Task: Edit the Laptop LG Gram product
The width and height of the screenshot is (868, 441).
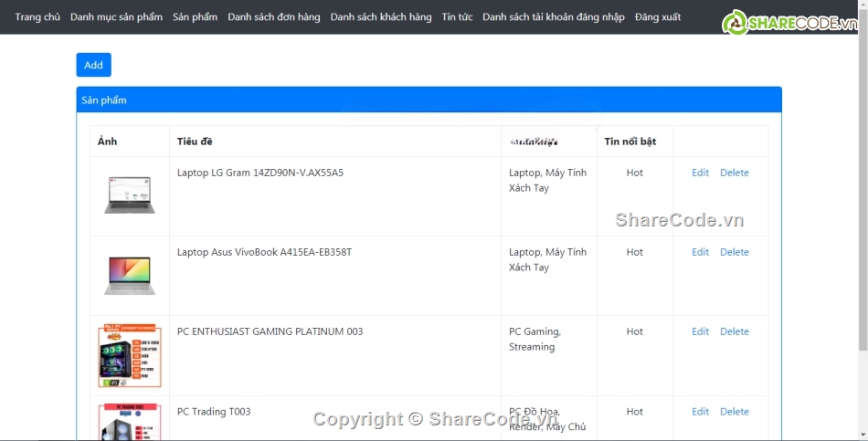Action: tap(700, 173)
